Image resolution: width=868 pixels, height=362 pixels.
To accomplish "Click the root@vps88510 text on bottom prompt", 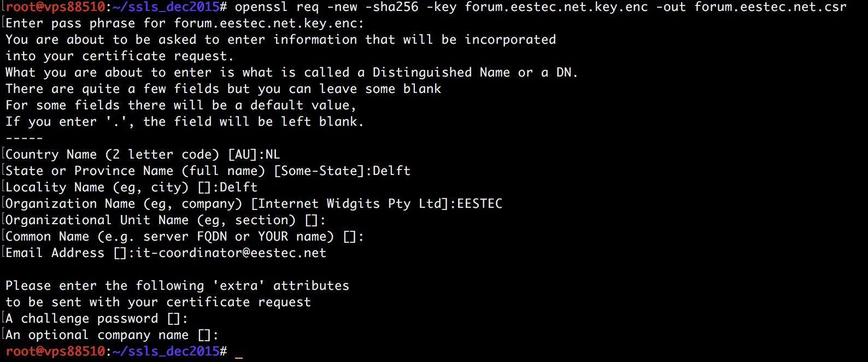I will [55, 352].
